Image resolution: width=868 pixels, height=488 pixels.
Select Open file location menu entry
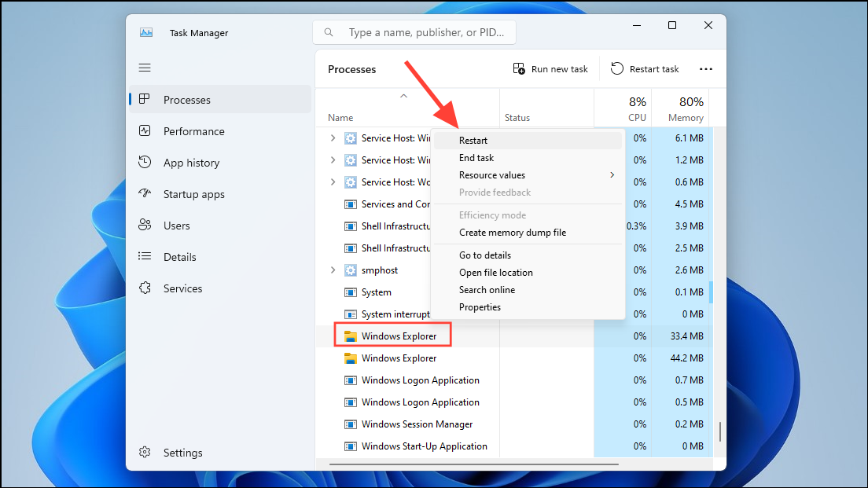coord(528,272)
